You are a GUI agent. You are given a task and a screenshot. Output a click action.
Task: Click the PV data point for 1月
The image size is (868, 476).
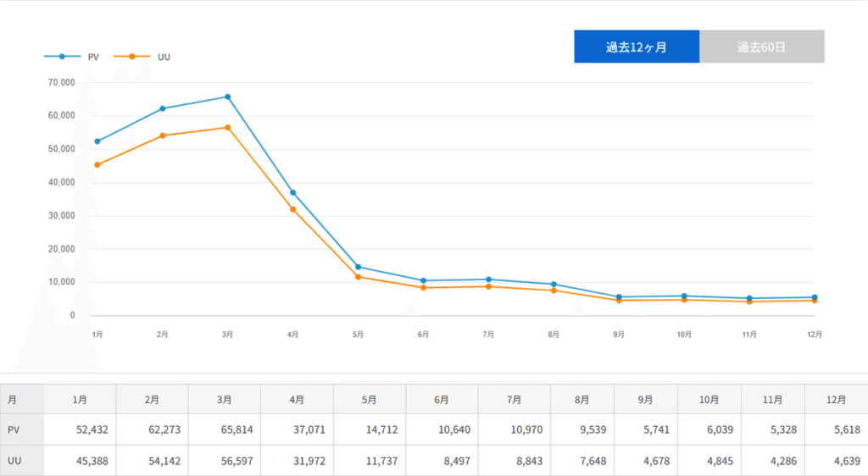[97, 141]
